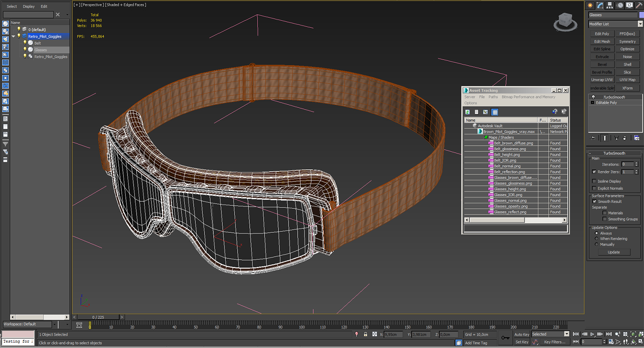Switch Asset Tracking to table view icon
Image resolution: width=644 pixels, height=348 pixels.
[495, 112]
